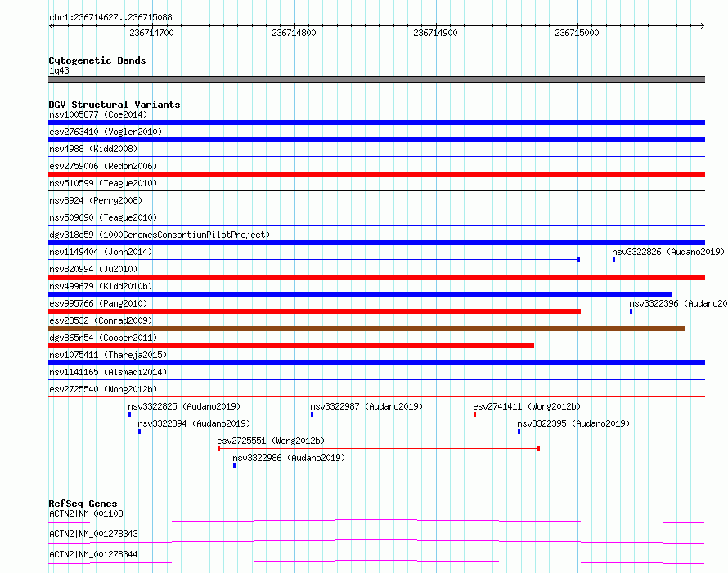The image size is (728, 573).
Task: Select the red dgv865n54 variant bar
Action: point(291,346)
